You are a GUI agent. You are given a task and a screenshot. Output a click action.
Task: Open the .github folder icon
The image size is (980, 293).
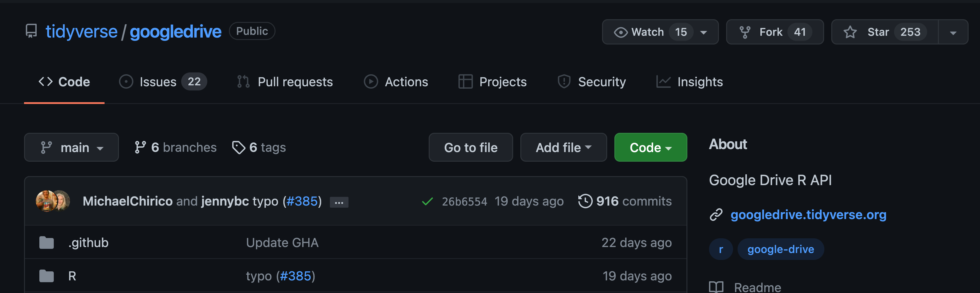[46, 243]
